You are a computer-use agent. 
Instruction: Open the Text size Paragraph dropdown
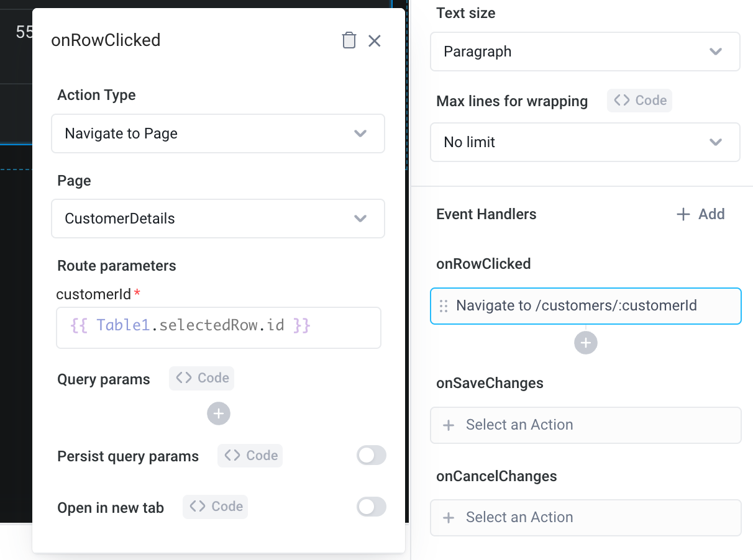coord(585,52)
